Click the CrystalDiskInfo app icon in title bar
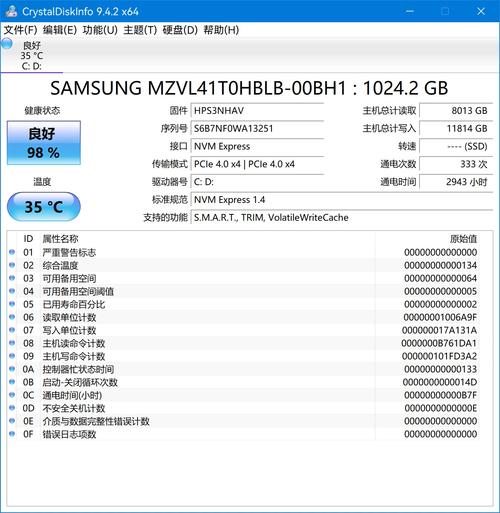This screenshot has height=513, width=500. point(11,11)
